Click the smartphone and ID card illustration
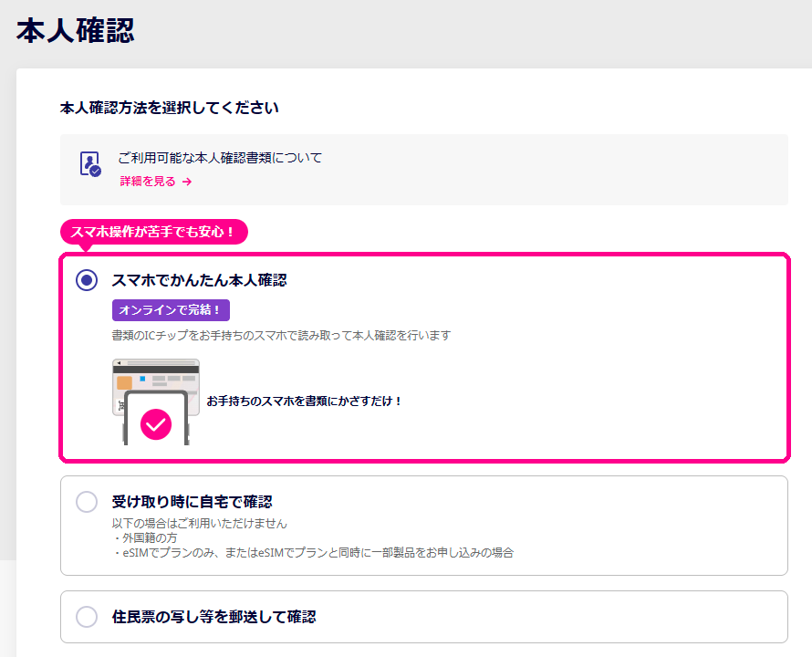Viewport: 812px width, 657px height. [x=156, y=401]
